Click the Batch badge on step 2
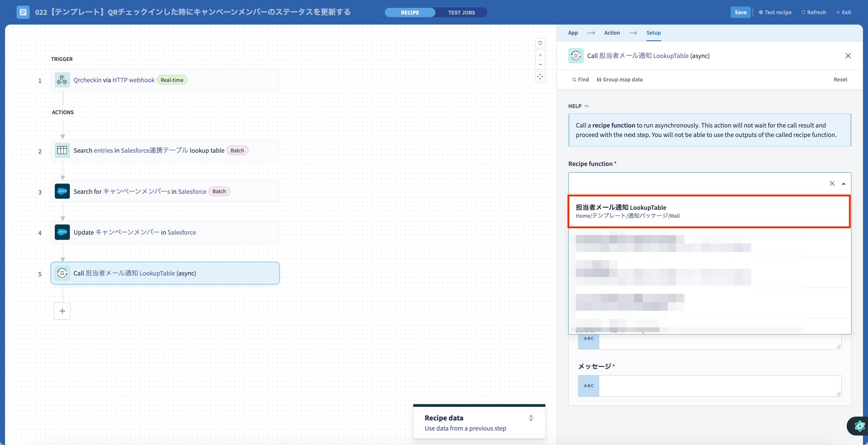Screen dimensions: 868x445 pyautogui.click(x=237, y=150)
